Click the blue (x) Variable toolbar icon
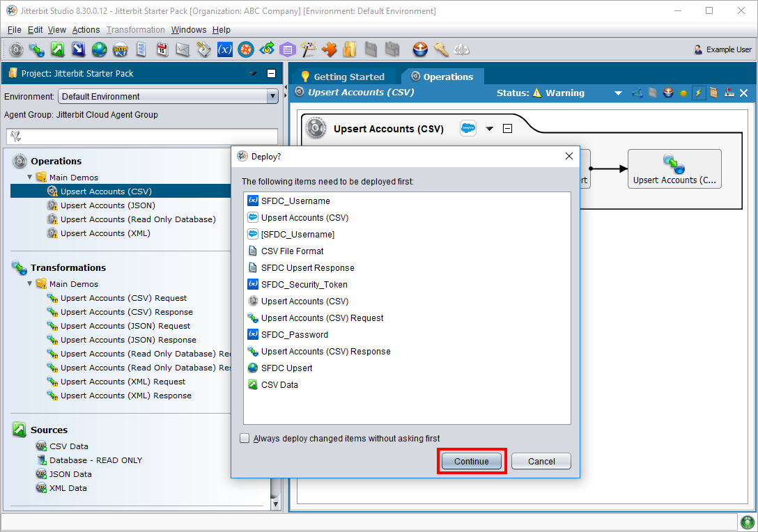Screen dimensions: 758x532 224,49
